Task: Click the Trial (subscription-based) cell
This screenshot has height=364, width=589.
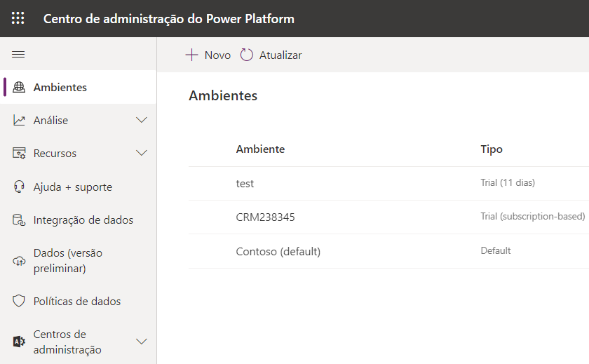Action: [533, 217]
